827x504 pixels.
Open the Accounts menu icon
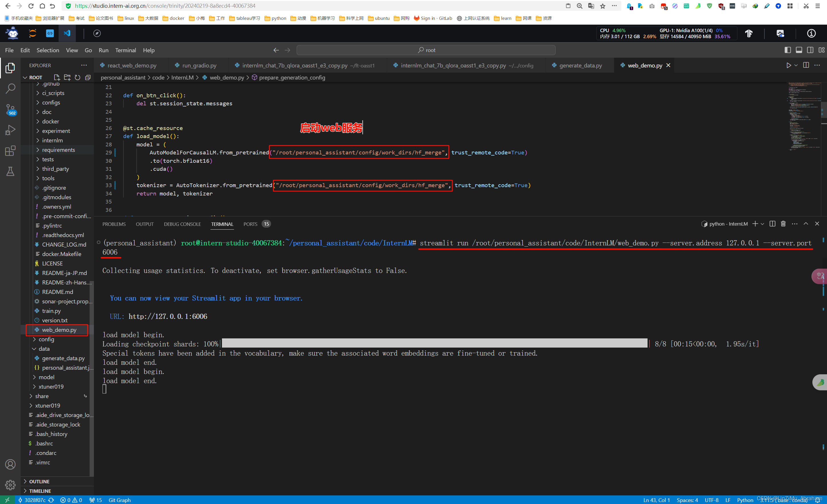click(x=10, y=464)
